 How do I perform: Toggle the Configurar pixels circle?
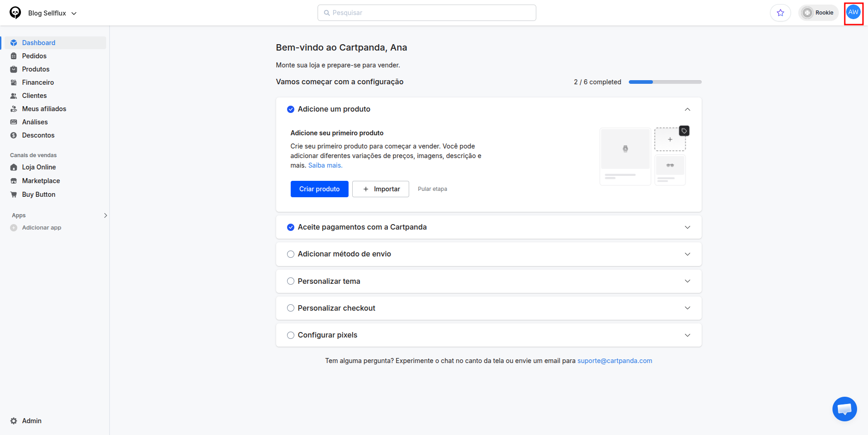tap(291, 335)
